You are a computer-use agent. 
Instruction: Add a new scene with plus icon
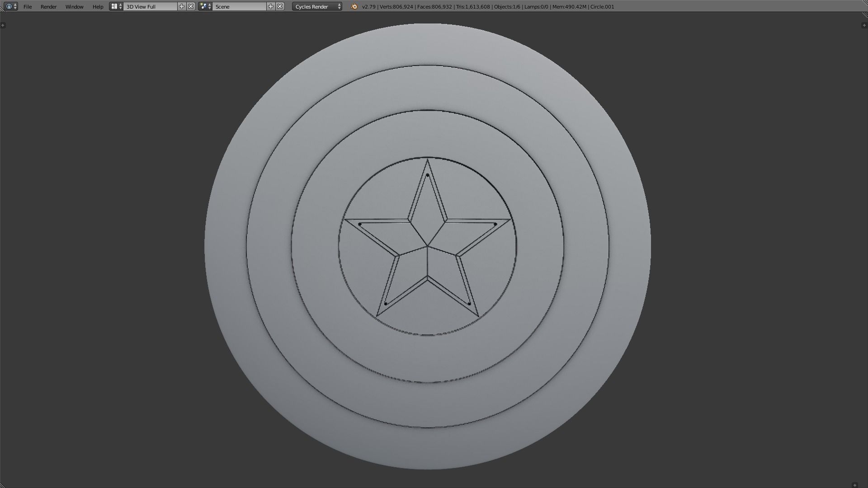pos(271,6)
